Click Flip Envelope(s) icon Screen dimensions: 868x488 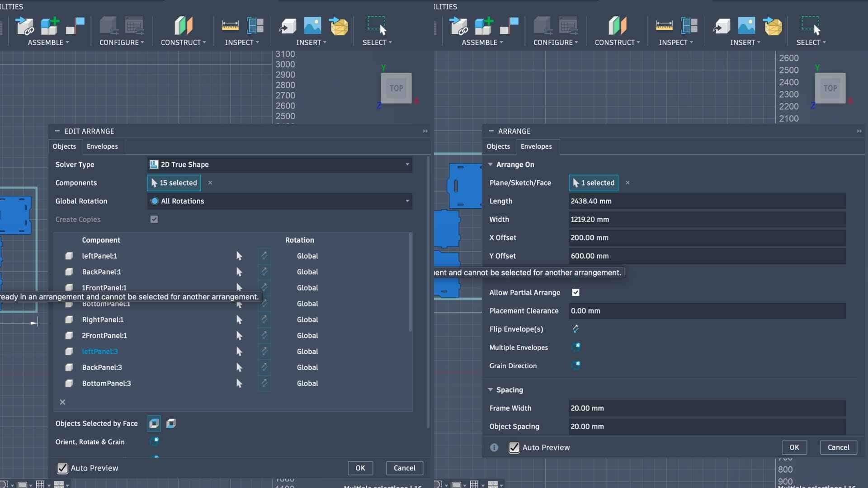click(576, 329)
